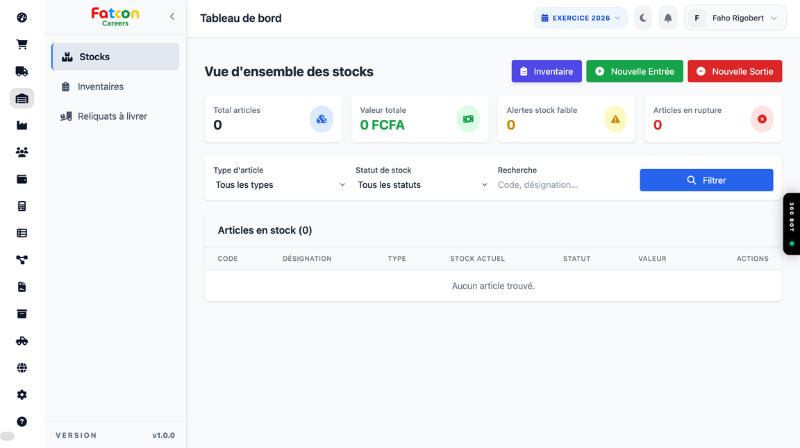Click the STATUT column header
This screenshot has width=800, height=448.
tap(577, 259)
